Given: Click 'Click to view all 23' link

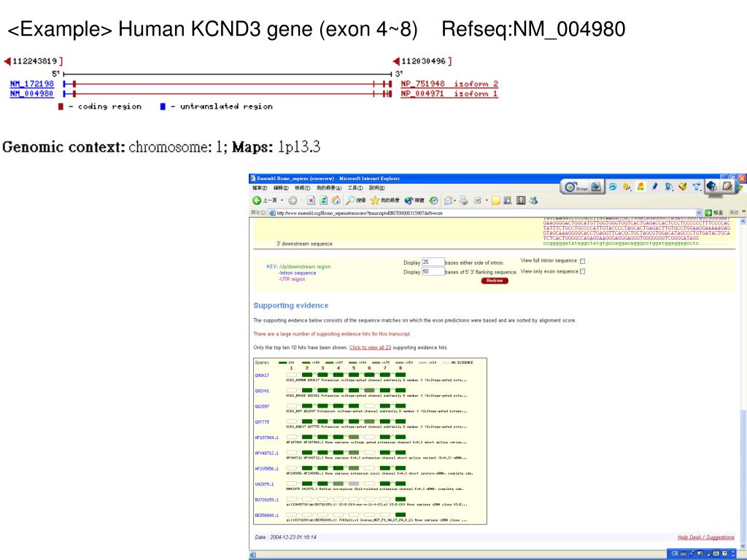Looking at the screenshot, I should 370,347.
